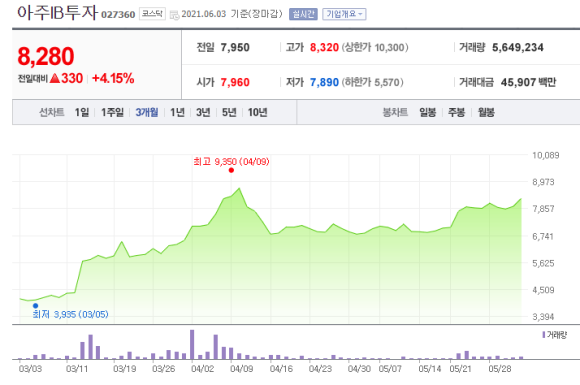Click the calendar icon beside the date
The image size is (580, 385).
click(x=174, y=15)
